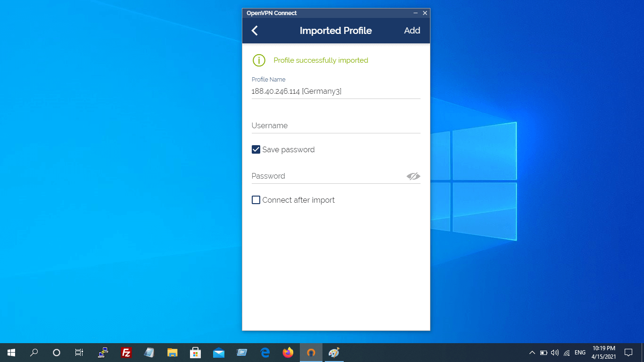Open the Mail app in taskbar
Screen dimensions: 644x362
[x=218, y=353]
